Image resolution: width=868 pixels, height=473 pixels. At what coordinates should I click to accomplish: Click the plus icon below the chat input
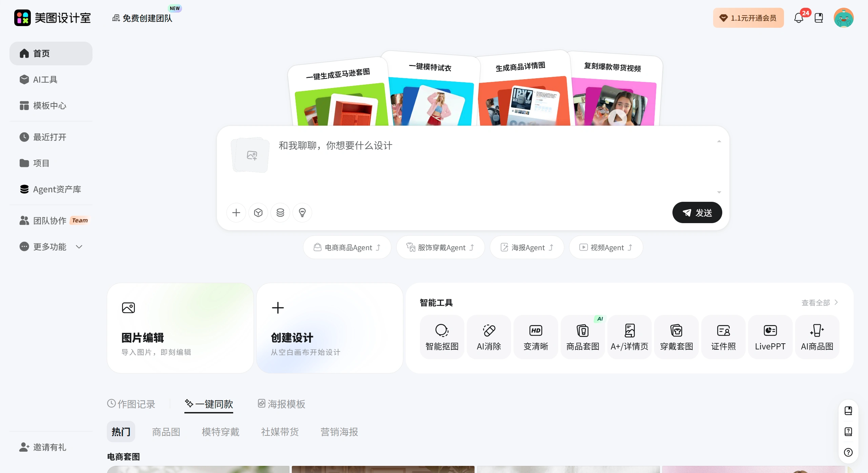pos(236,212)
